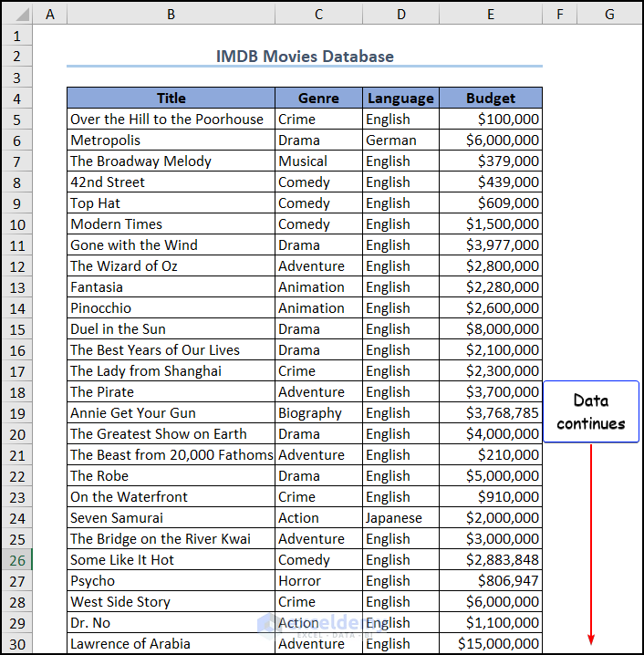Select 'Duel in the Sun' cell
644x655 pixels.
[x=171, y=328]
